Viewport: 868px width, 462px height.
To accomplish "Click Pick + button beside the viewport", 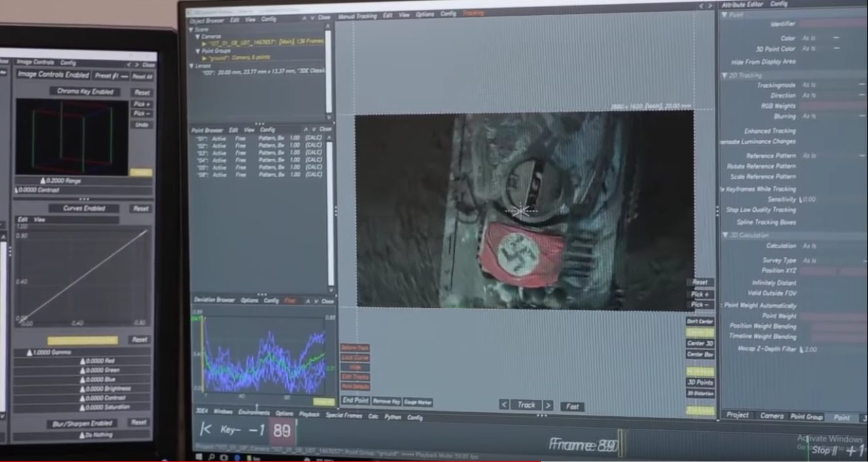I will [699, 294].
